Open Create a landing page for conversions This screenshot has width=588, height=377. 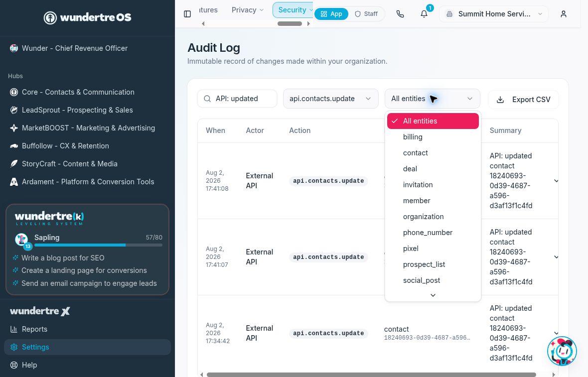[x=84, y=270]
